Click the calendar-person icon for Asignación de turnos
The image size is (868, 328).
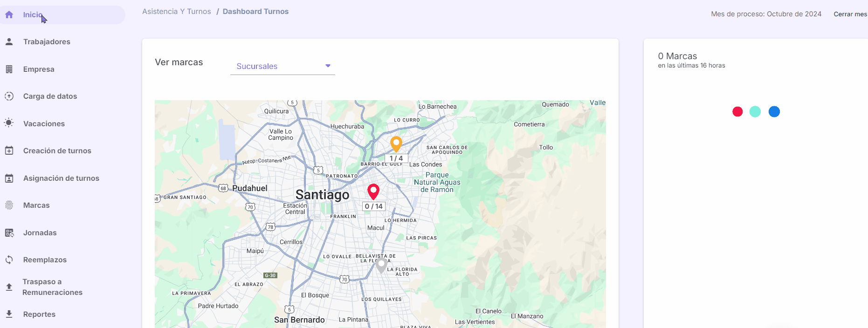tap(9, 178)
